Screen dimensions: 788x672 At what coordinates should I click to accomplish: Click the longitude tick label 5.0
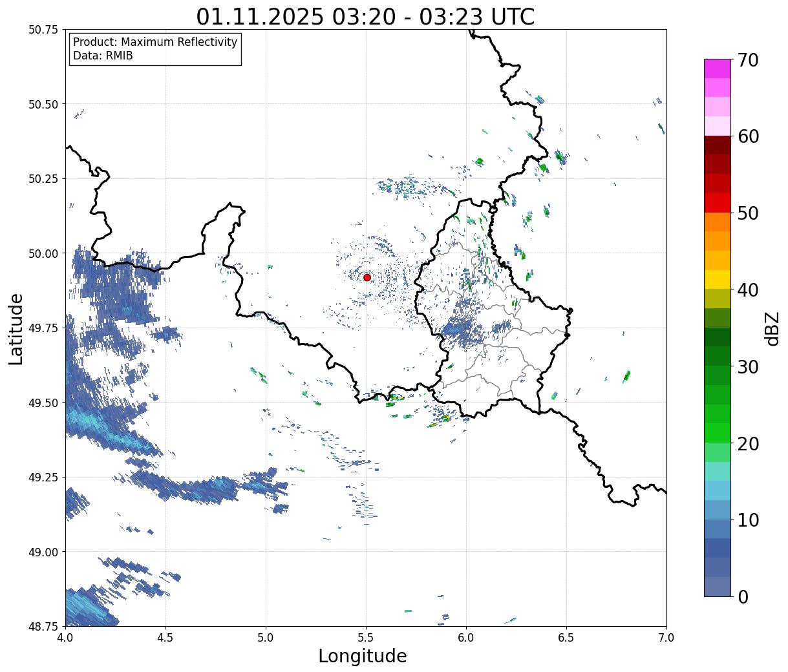(266, 637)
